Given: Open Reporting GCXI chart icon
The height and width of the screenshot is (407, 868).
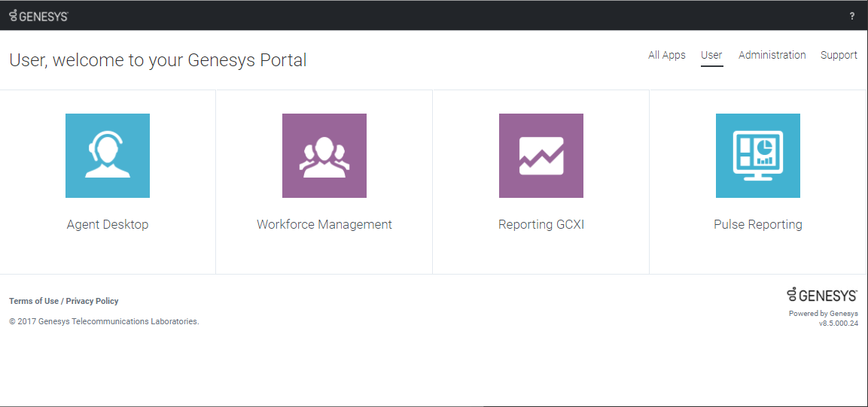Looking at the screenshot, I should tap(541, 156).
